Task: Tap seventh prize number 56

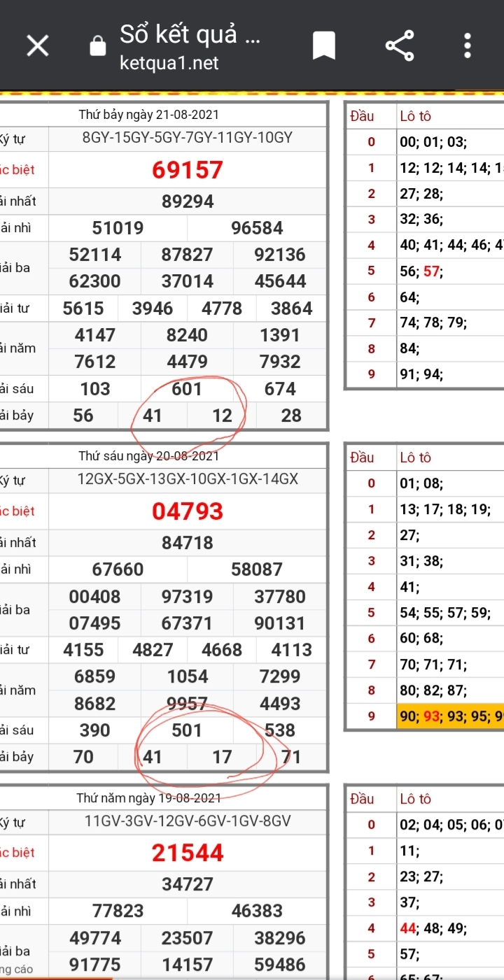Action: point(83,416)
